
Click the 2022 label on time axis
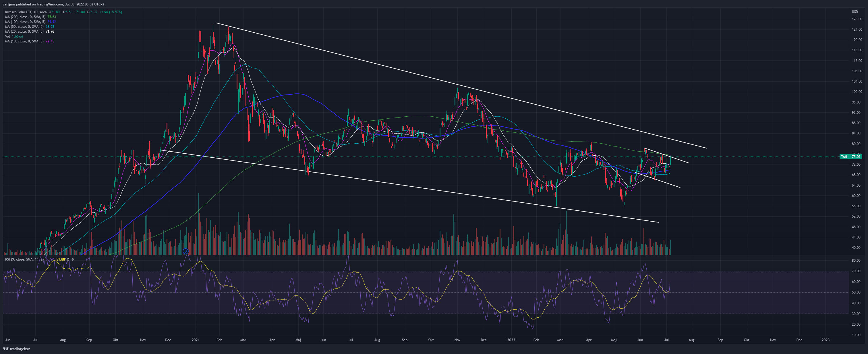click(x=511, y=340)
